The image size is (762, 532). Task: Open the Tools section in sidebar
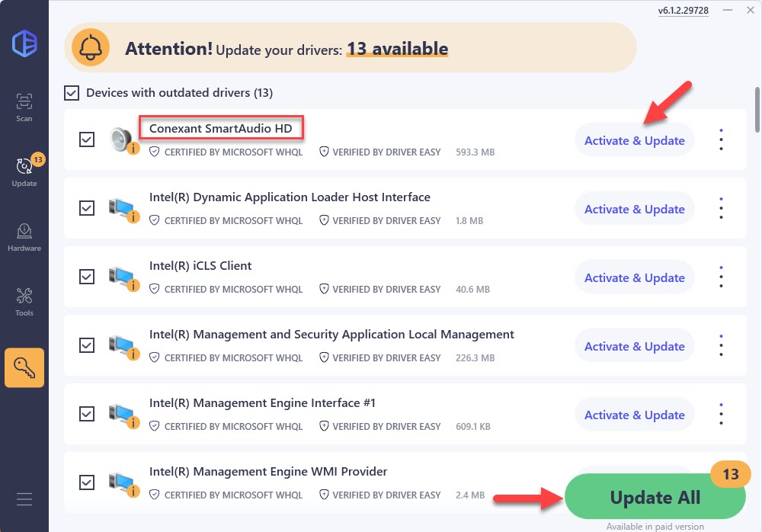click(24, 301)
